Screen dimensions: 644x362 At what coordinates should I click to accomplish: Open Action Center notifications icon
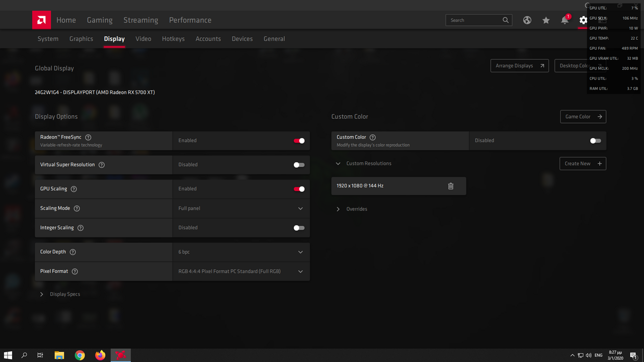(x=633, y=355)
